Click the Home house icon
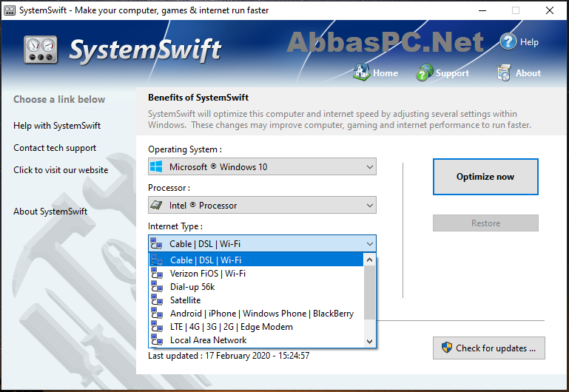This screenshot has height=392, width=569. (361, 72)
